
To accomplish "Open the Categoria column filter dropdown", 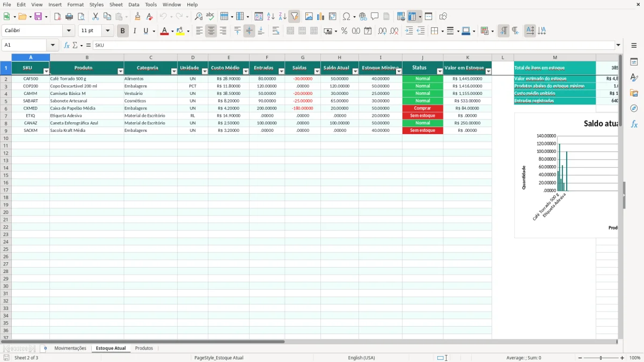I will click(x=174, y=71).
